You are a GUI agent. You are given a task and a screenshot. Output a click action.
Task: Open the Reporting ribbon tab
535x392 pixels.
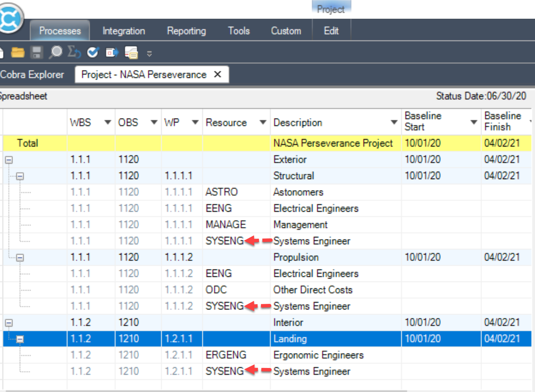pyautogui.click(x=187, y=31)
